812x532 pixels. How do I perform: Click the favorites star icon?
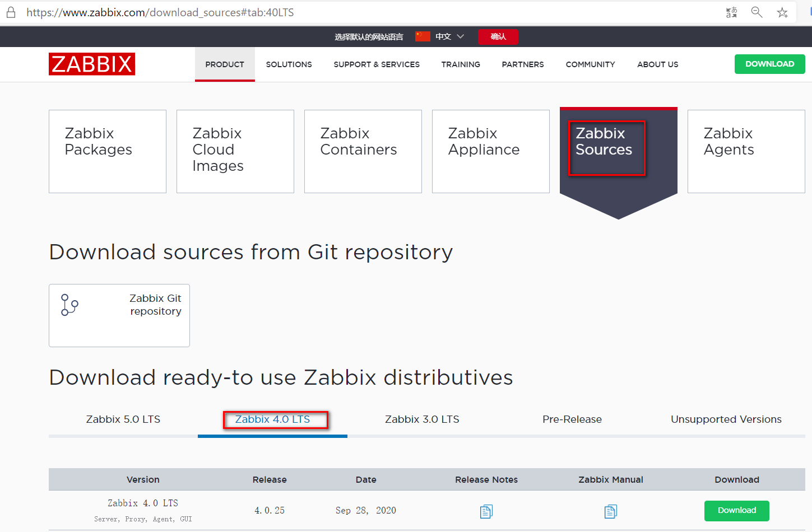pos(782,12)
